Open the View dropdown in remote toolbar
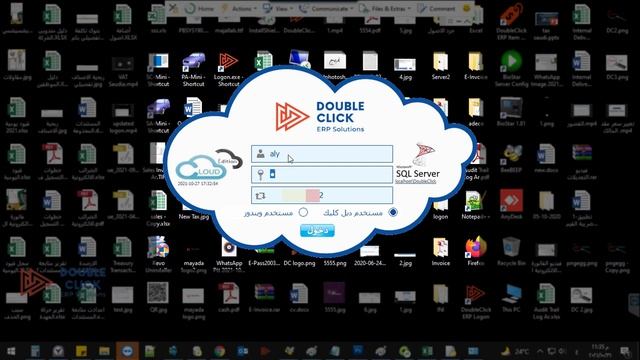The image size is (640, 360). point(278,8)
